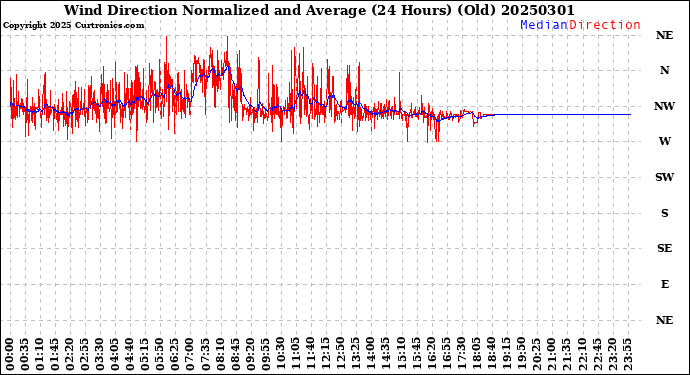
Task: Click the red Direction legend label
Action: [605, 25]
